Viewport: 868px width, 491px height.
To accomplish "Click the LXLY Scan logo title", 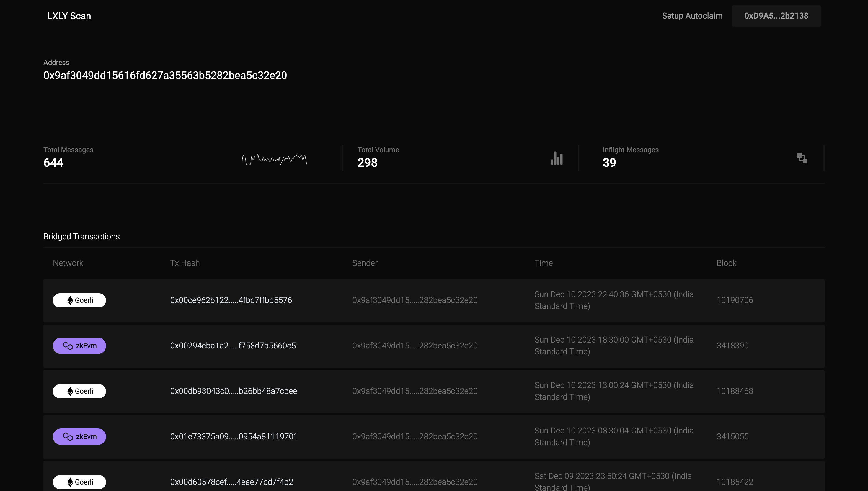I will pyautogui.click(x=69, y=16).
